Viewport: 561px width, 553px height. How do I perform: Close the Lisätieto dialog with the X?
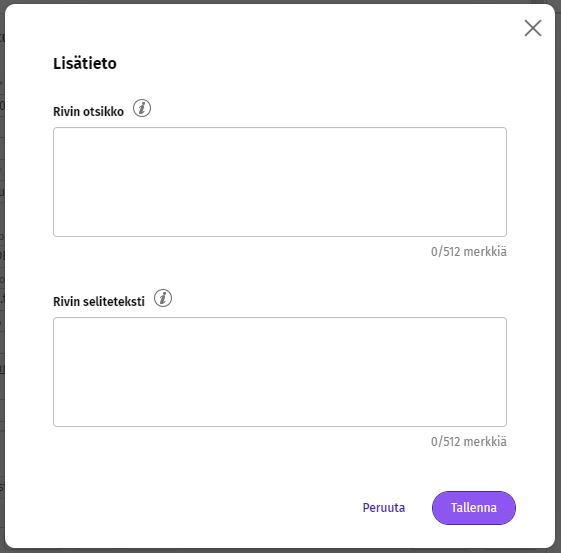(533, 28)
